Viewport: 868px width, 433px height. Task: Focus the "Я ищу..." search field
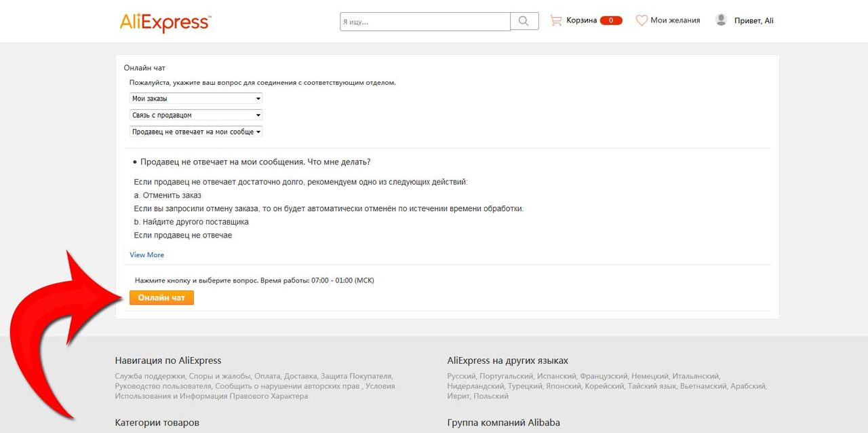tap(425, 22)
